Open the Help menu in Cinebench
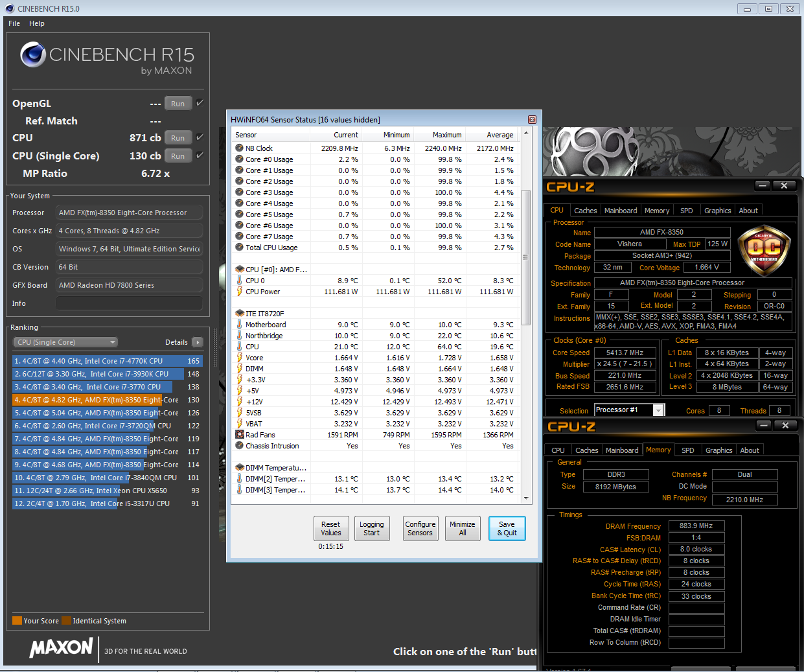This screenshot has height=672, width=804. (x=37, y=23)
